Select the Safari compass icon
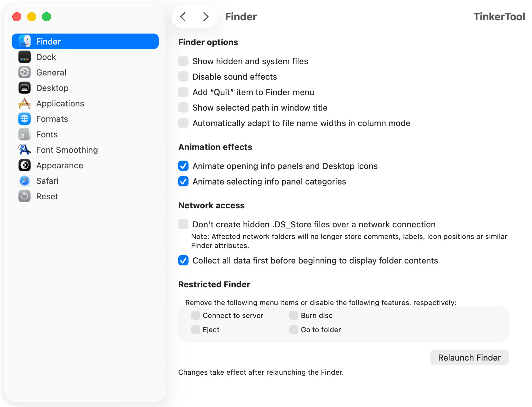This screenshot has width=532, height=407. 24,181
